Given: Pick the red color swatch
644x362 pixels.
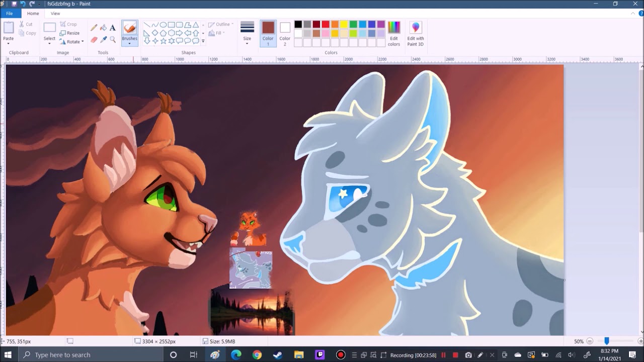Looking at the screenshot, I should [x=326, y=25].
